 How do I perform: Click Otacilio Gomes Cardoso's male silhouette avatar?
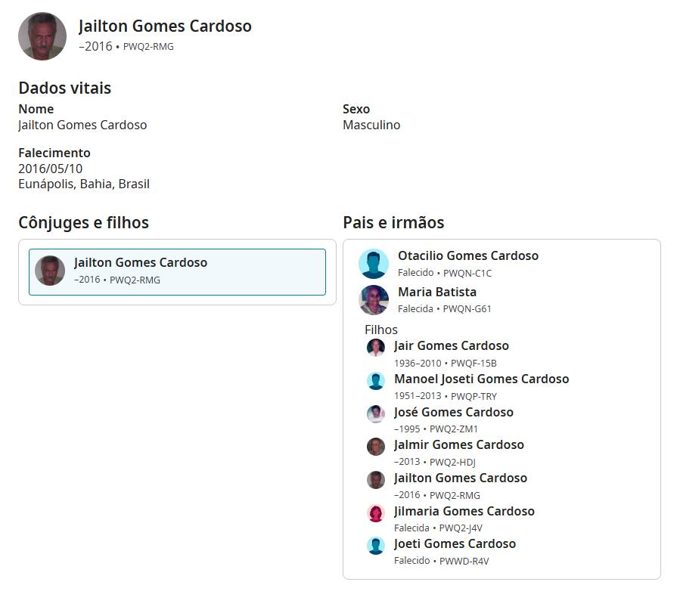click(x=374, y=264)
